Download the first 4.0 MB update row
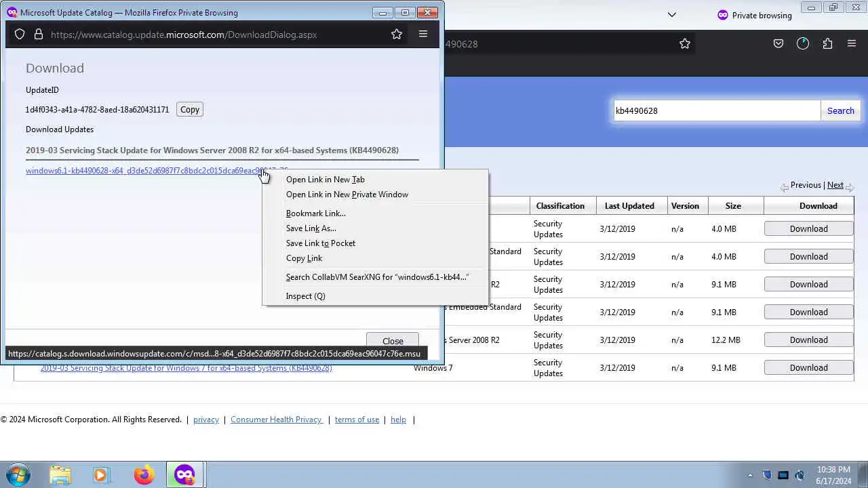The image size is (868, 488). pos(808,229)
